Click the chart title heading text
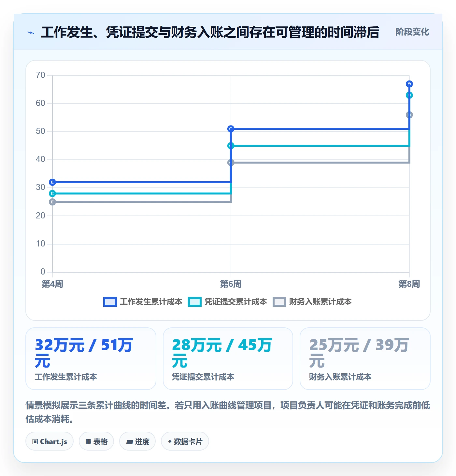 (210, 32)
